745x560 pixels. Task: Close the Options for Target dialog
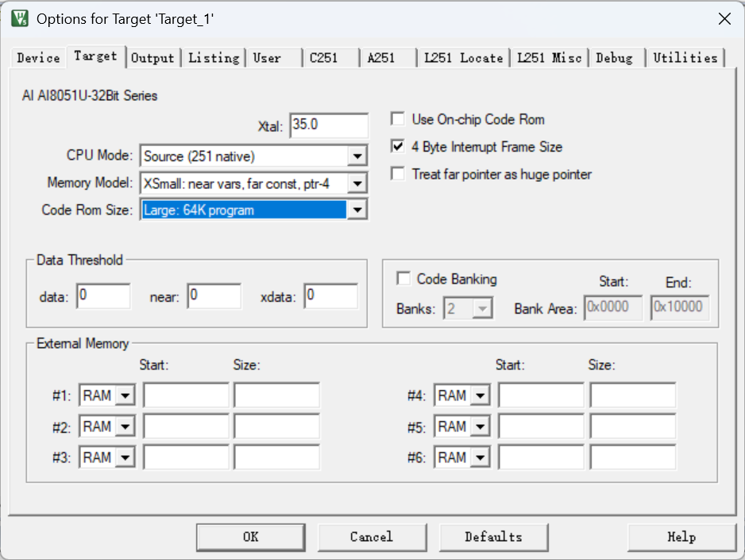724,19
